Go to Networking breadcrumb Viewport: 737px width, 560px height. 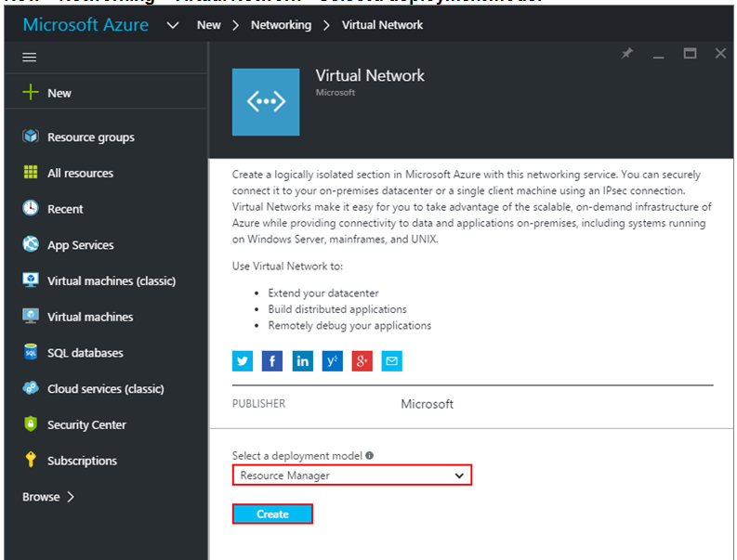click(x=281, y=25)
